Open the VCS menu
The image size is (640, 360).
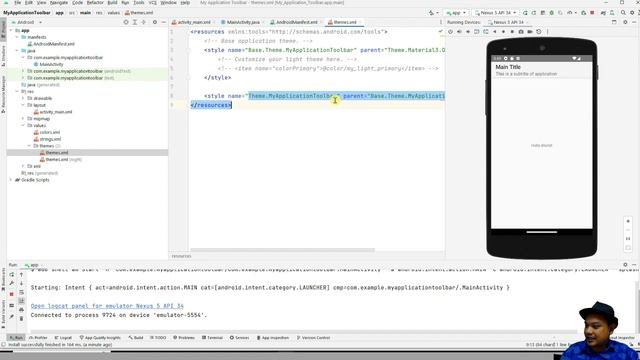coord(152,3)
